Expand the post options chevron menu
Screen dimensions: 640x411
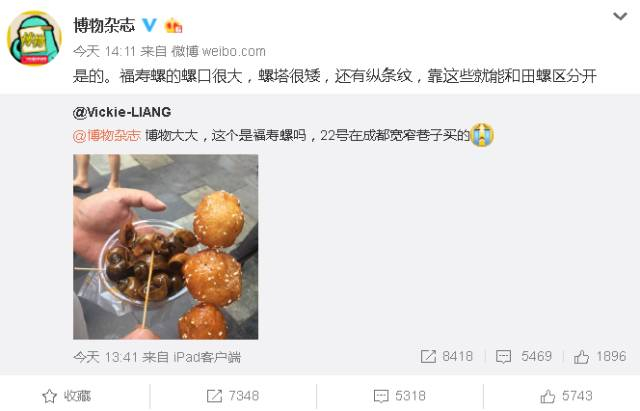pyautogui.click(x=620, y=16)
